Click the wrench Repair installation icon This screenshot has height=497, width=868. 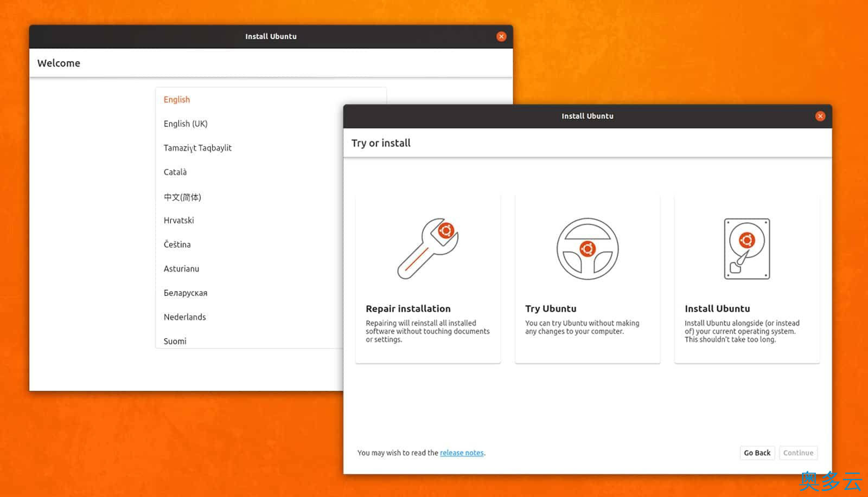point(427,249)
